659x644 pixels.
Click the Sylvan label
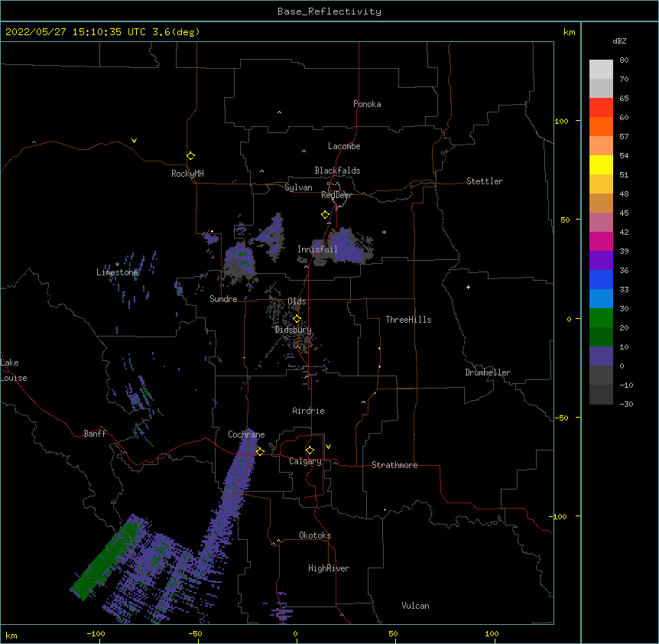[298, 187]
